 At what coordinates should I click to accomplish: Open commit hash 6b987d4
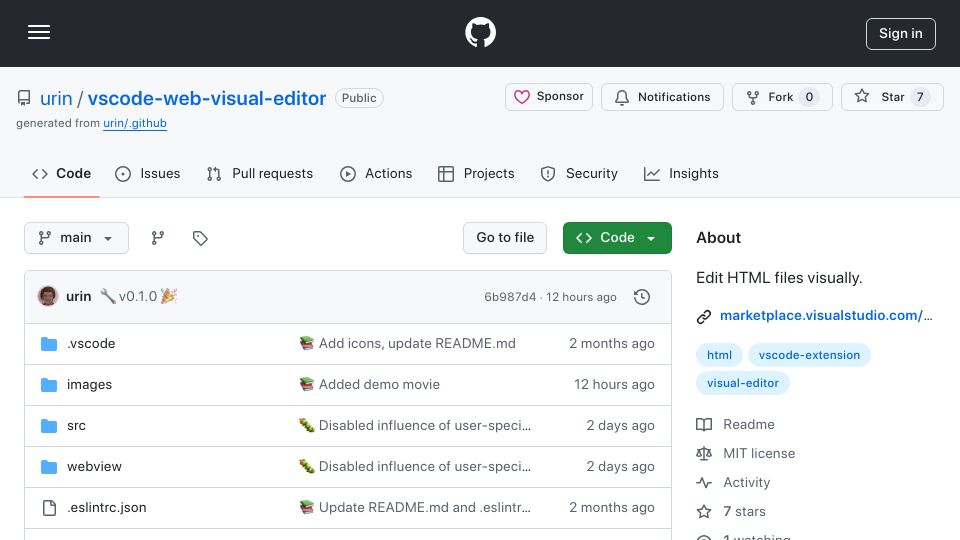(x=510, y=297)
